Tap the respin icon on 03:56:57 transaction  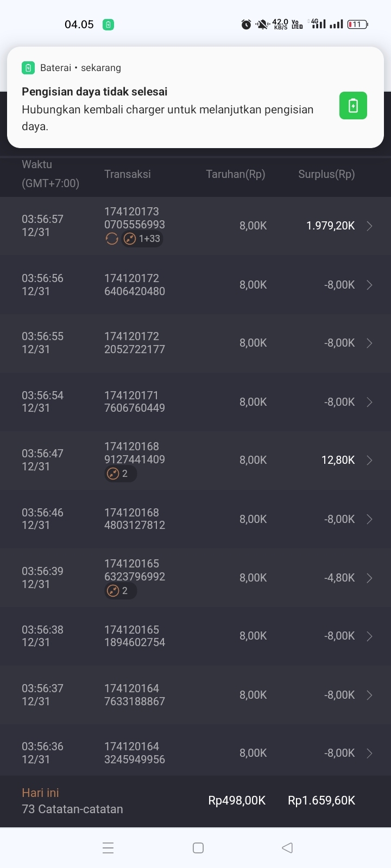[112, 239]
